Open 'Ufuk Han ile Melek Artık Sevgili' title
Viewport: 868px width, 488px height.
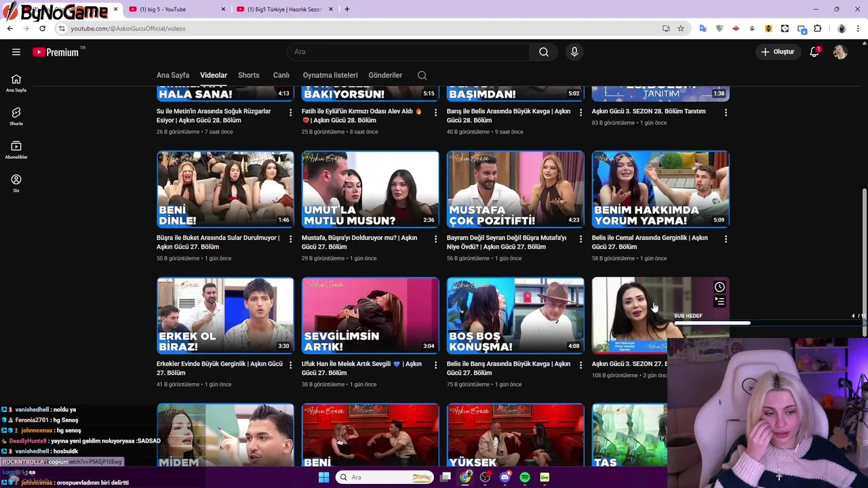point(361,368)
